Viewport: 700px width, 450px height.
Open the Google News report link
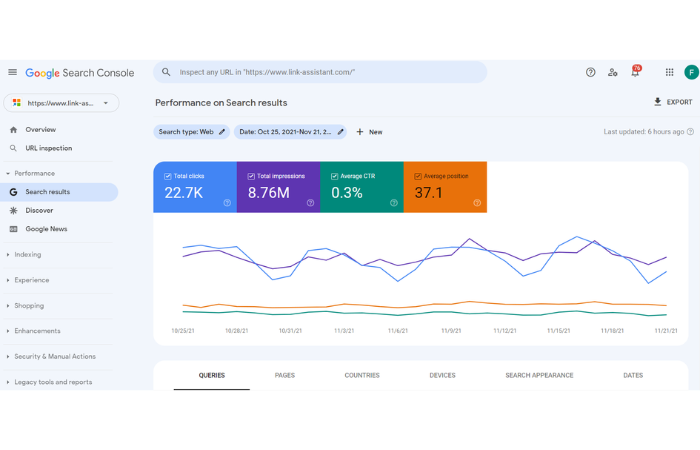click(46, 229)
